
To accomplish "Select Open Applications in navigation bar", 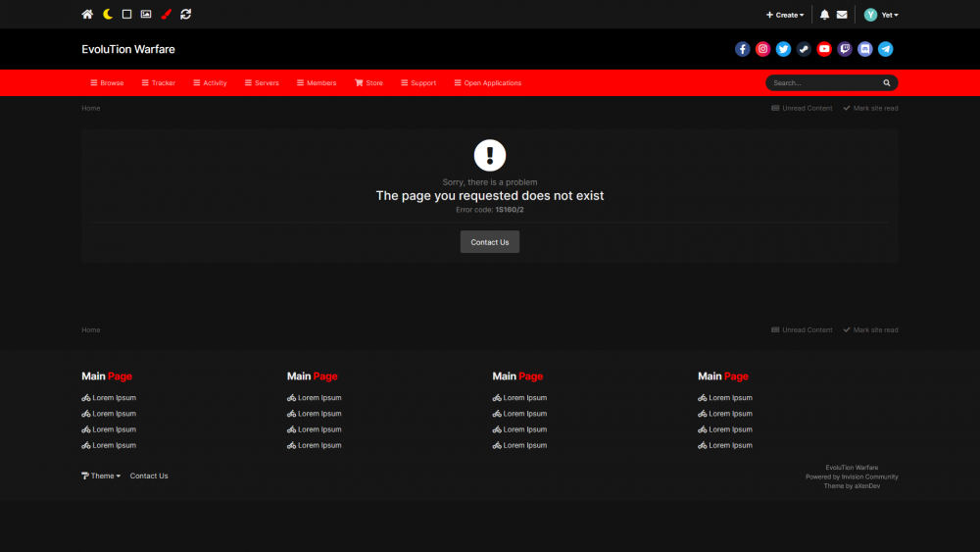I will tap(488, 83).
